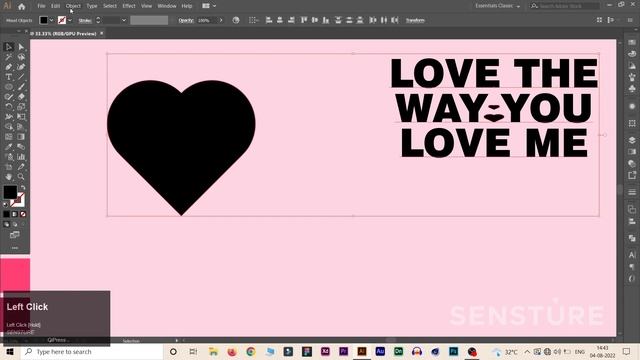Open the Align panel icon
The width and height of the screenshot is (640, 360).
pos(632,222)
